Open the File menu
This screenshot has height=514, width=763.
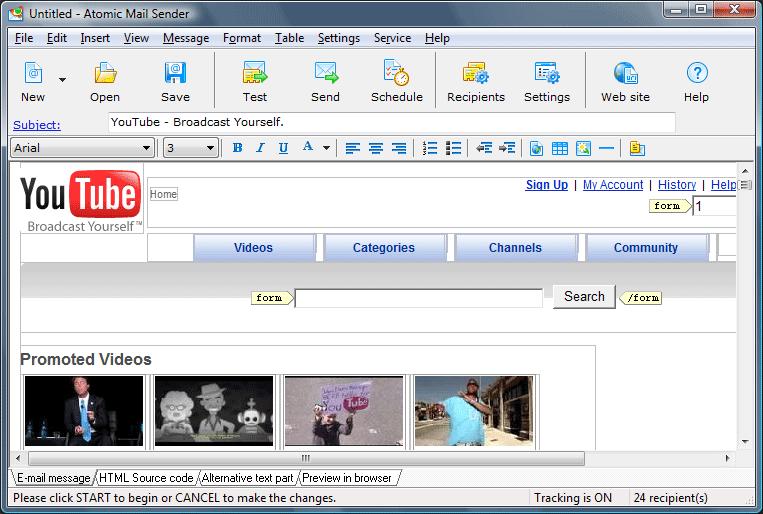click(24, 38)
